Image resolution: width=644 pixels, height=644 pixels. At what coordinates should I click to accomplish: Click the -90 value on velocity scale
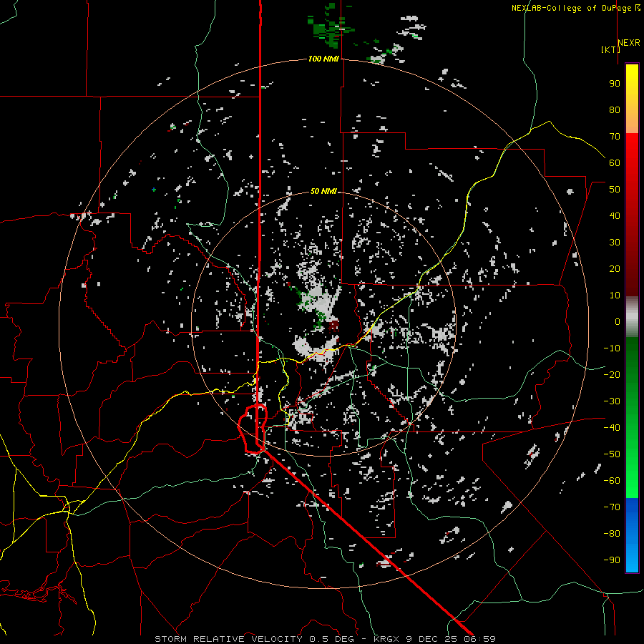(612, 560)
